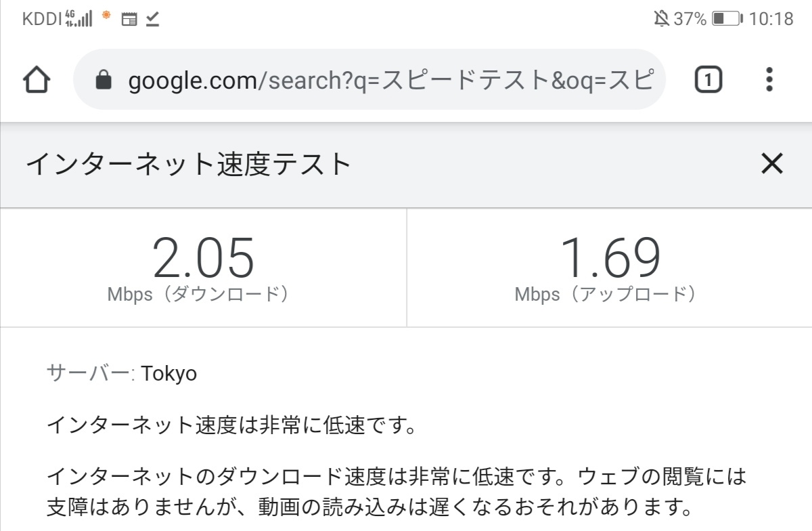Tap the 37% battery percentage text
The height and width of the screenshot is (531, 812).
tap(690, 19)
